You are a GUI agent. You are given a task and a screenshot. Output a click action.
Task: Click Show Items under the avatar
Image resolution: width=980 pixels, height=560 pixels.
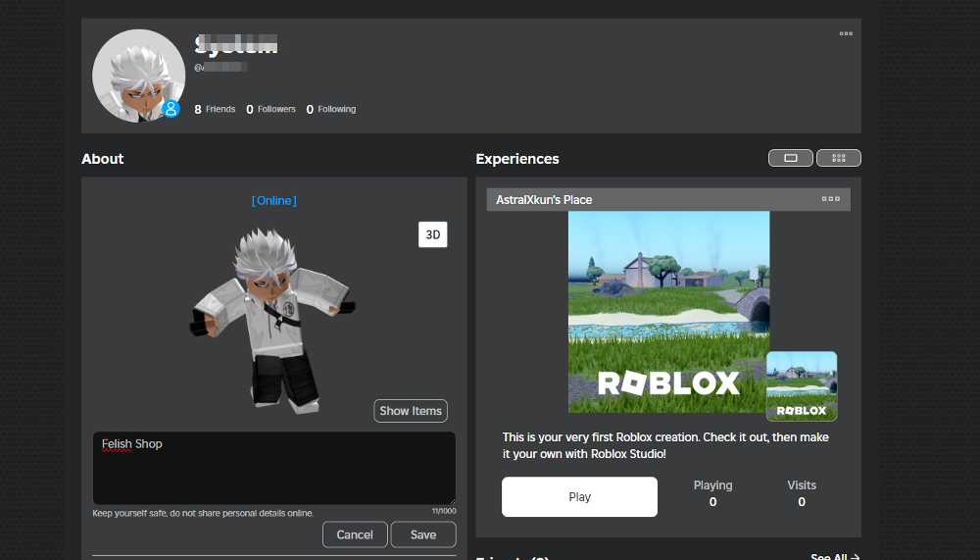[411, 411]
